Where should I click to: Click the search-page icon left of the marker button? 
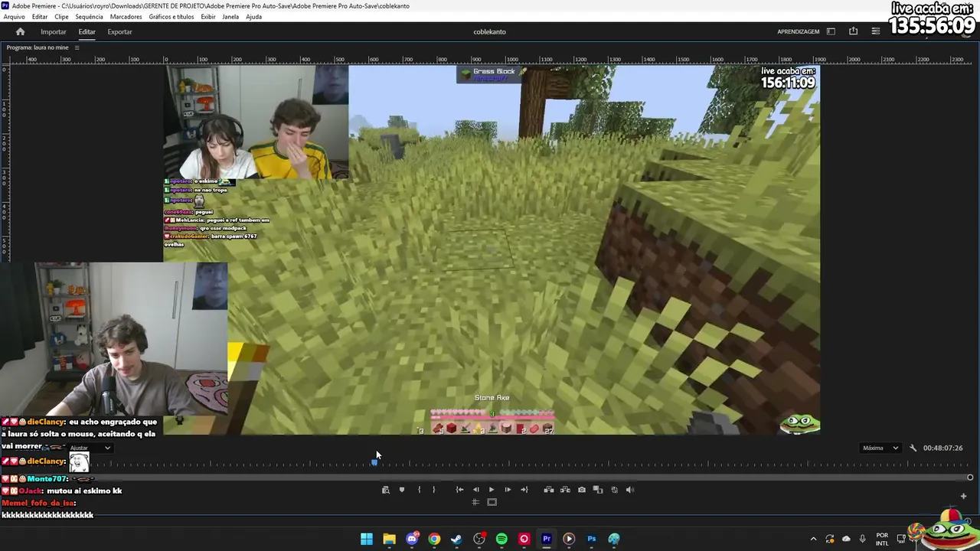pyautogui.click(x=386, y=490)
